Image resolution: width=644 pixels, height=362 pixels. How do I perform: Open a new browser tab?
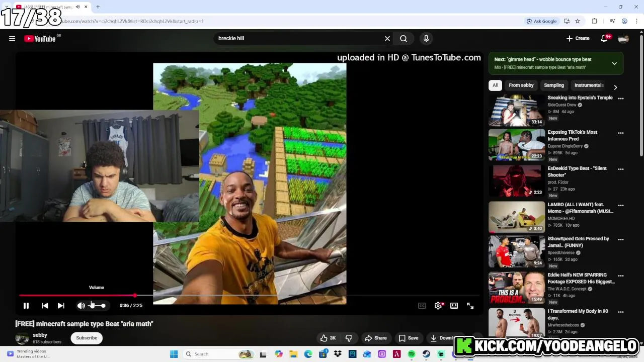click(x=98, y=7)
